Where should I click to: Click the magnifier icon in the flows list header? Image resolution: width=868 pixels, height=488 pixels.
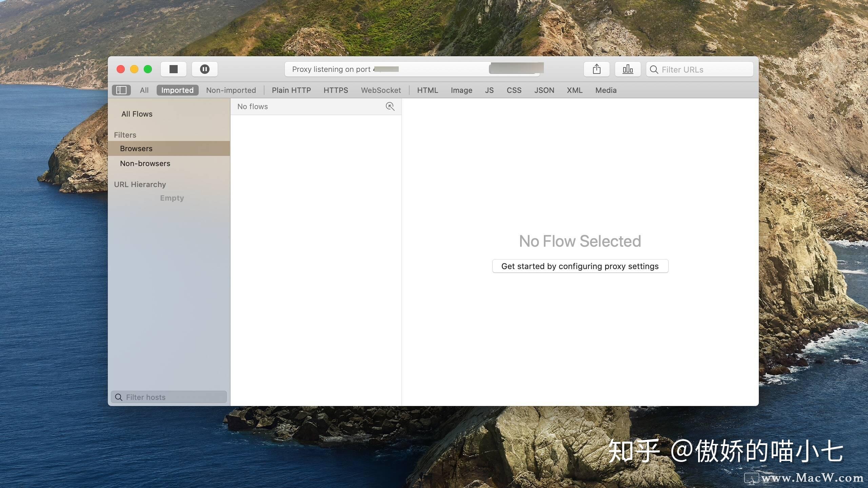tap(390, 106)
